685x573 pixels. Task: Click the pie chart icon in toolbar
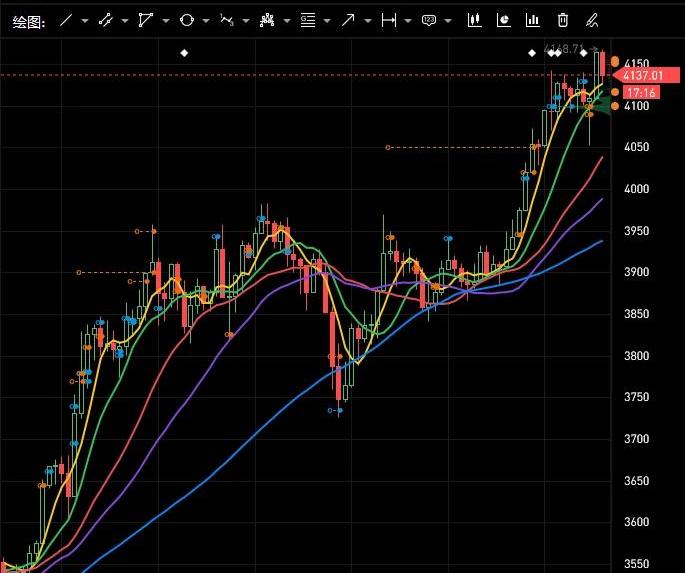(504, 20)
